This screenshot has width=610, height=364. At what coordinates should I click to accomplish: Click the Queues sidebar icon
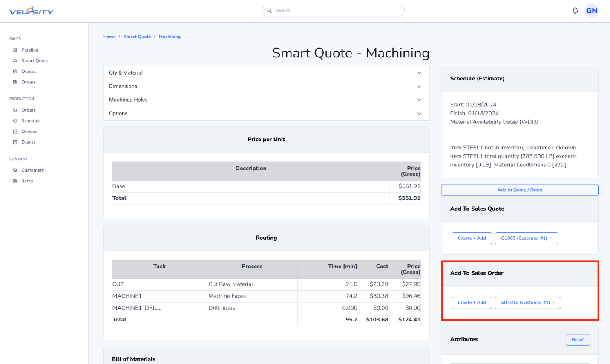[x=15, y=132]
